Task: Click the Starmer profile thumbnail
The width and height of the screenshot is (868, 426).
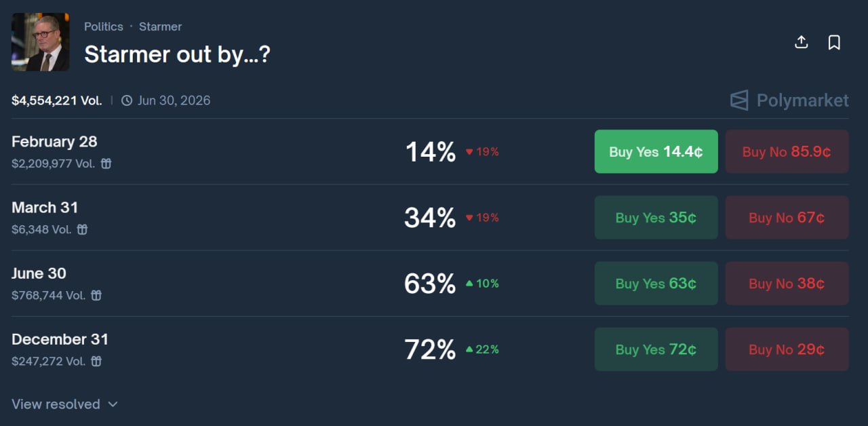Action: 41,42
